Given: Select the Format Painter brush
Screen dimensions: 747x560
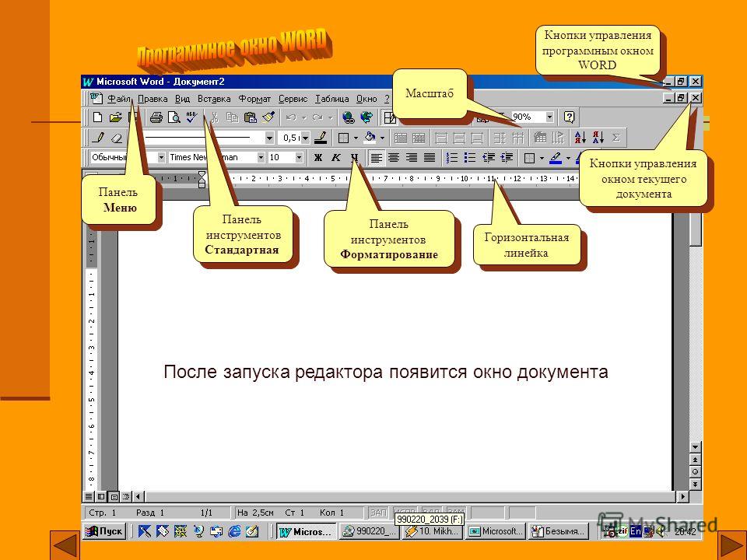Looking at the screenshot, I should click(268, 117).
